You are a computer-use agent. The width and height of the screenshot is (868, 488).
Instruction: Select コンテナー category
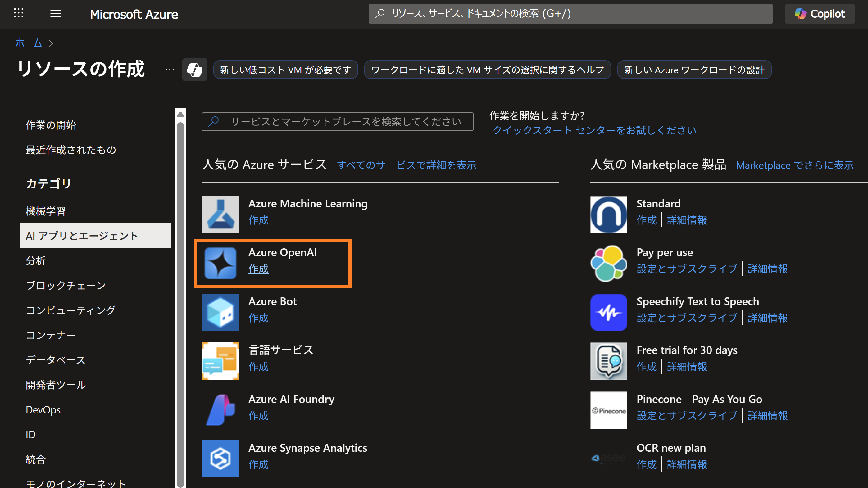(95, 335)
